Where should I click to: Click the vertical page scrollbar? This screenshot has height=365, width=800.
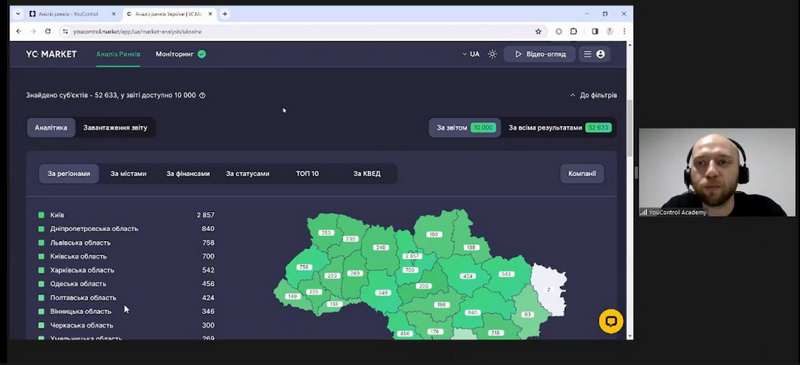630,128
